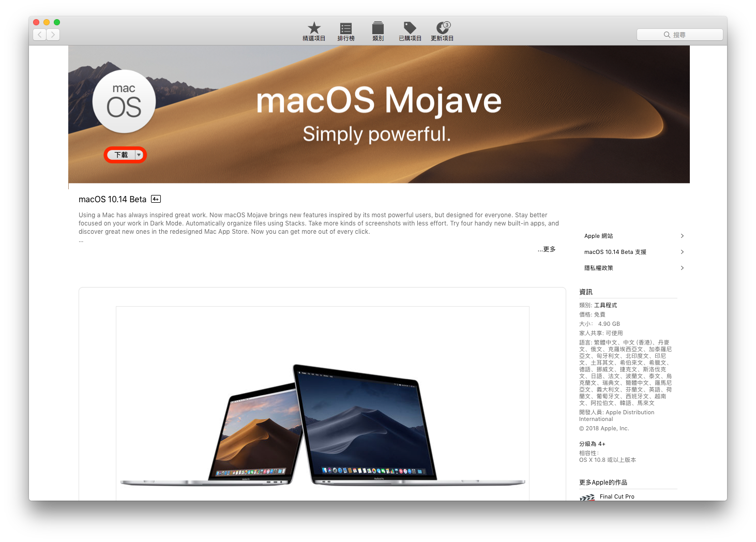Click the Final Cut Pro clapperboard icon
The height and width of the screenshot is (542, 756).
(x=587, y=497)
